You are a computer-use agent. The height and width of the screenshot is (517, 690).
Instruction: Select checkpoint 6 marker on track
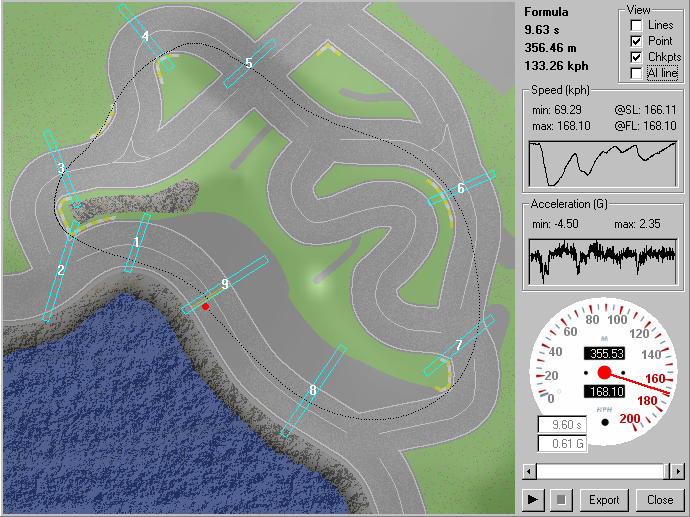461,188
